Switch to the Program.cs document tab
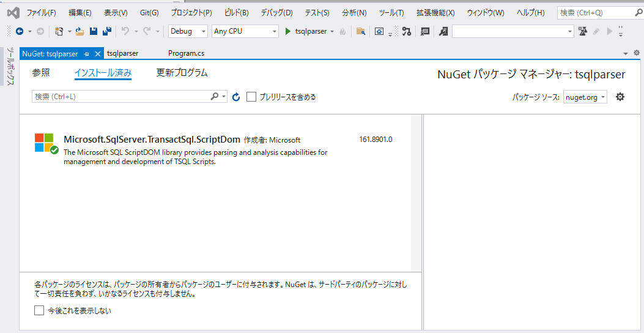 (x=186, y=53)
